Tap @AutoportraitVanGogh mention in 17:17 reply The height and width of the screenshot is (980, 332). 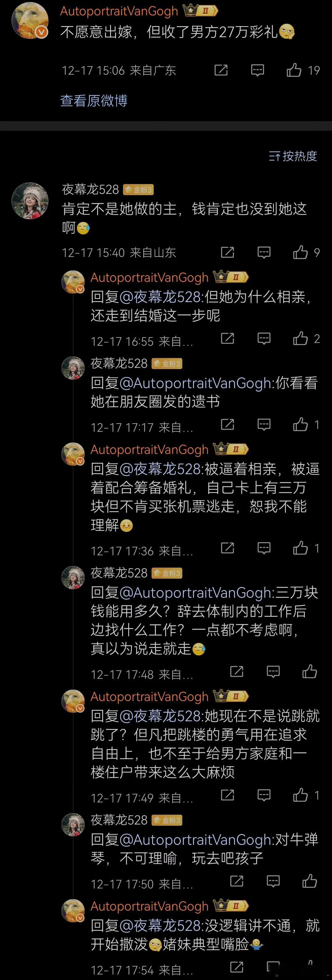pyautogui.click(x=195, y=383)
